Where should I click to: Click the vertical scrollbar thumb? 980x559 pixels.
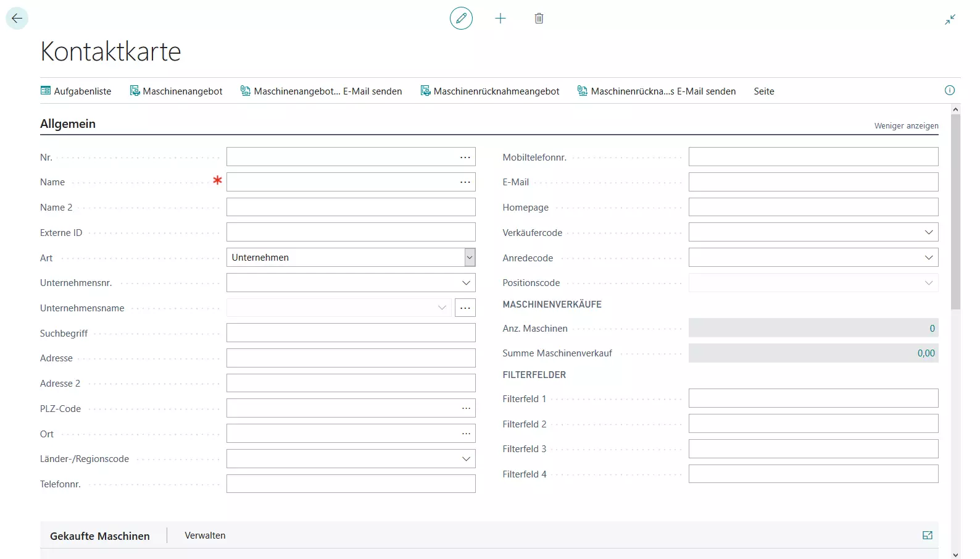click(x=955, y=212)
